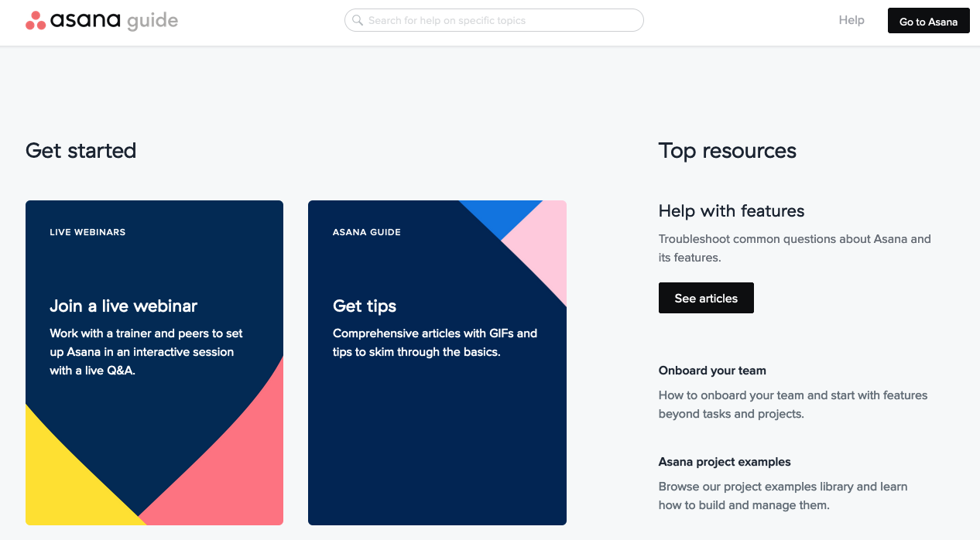This screenshot has width=980, height=540.
Task: Click the 'Get started' section heading
Action: (x=81, y=151)
